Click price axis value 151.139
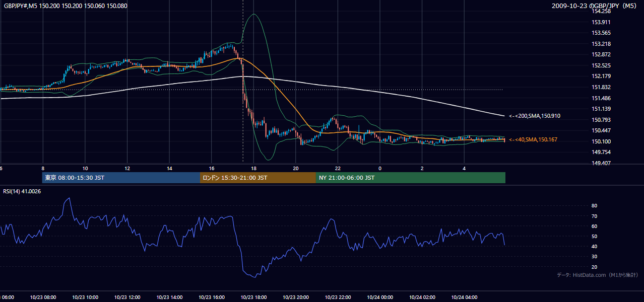Image resolution: width=644 pixels, height=302 pixels. tap(602, 109)
